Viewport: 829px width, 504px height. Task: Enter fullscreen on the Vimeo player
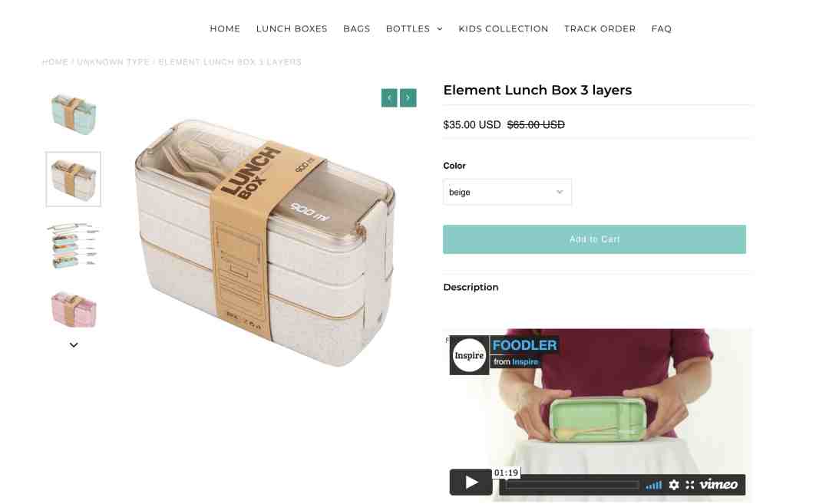(690, 485)
